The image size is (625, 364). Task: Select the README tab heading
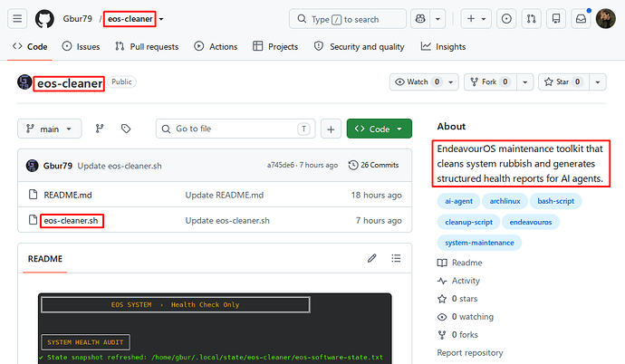click(x=45, y=259)
